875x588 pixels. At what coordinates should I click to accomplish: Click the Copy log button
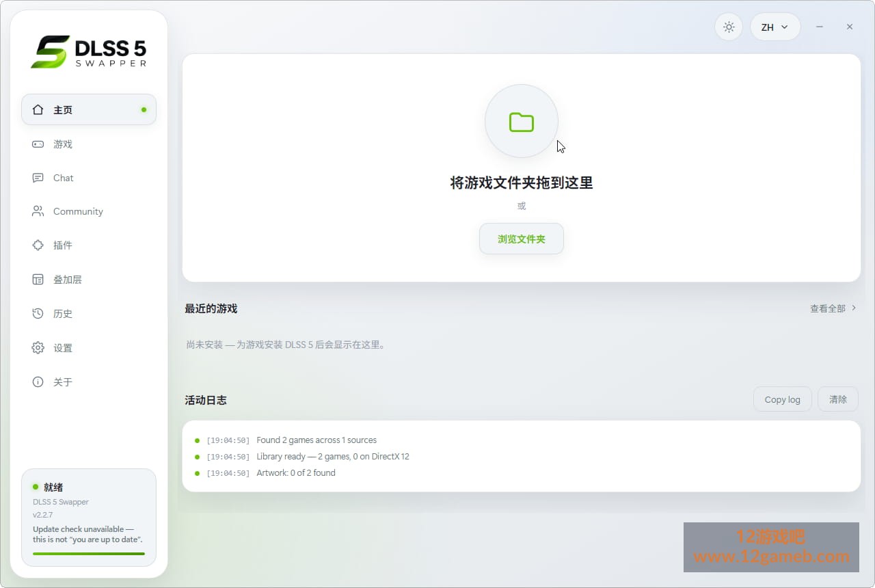pos(782,399)
